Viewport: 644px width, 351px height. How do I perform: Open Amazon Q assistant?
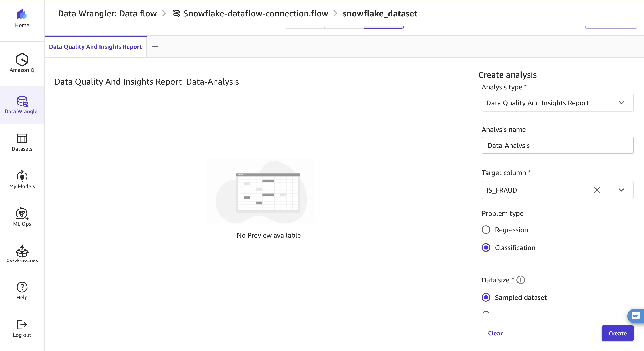tap(22, 63)
